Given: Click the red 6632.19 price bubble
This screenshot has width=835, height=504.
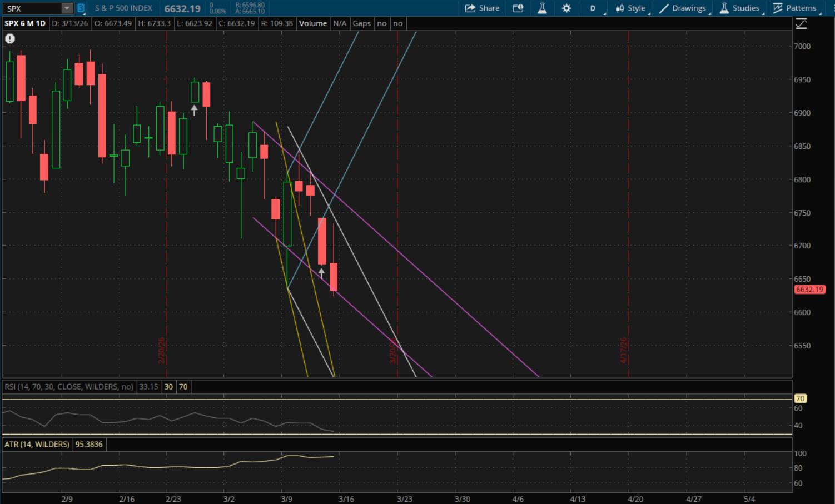Looking at the screenshot, I should tap(809, 290).
